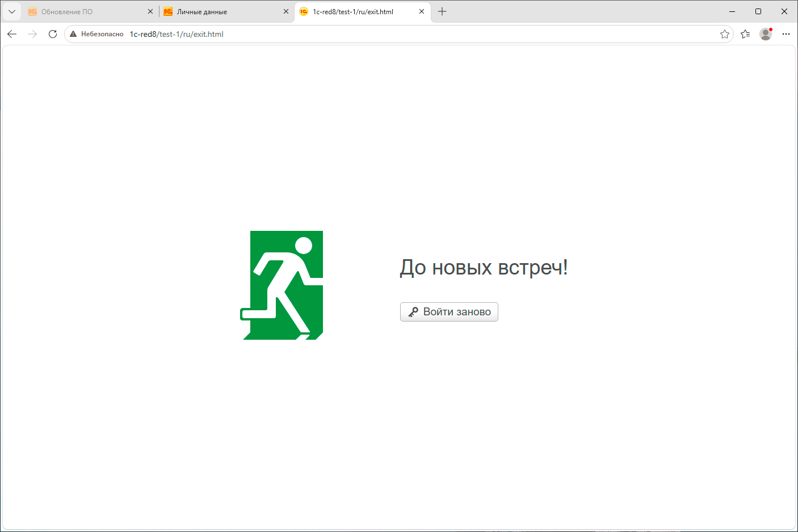Close the browser window
The image size is (798, 532).
point(784,11)
